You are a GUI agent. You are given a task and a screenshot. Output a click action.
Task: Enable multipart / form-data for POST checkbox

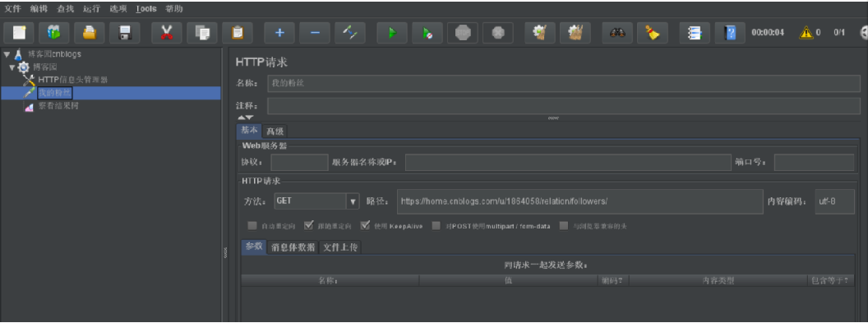pos(436,226)
